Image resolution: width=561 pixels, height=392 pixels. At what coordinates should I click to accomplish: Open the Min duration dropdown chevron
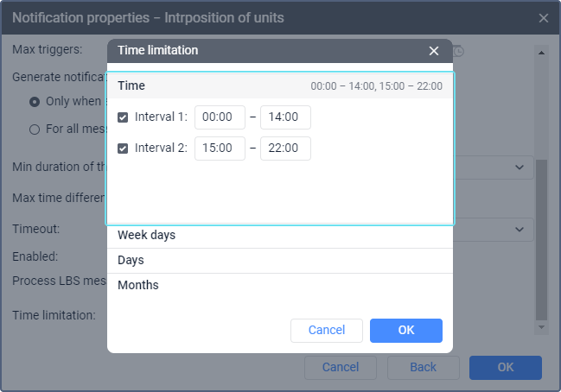520,168
